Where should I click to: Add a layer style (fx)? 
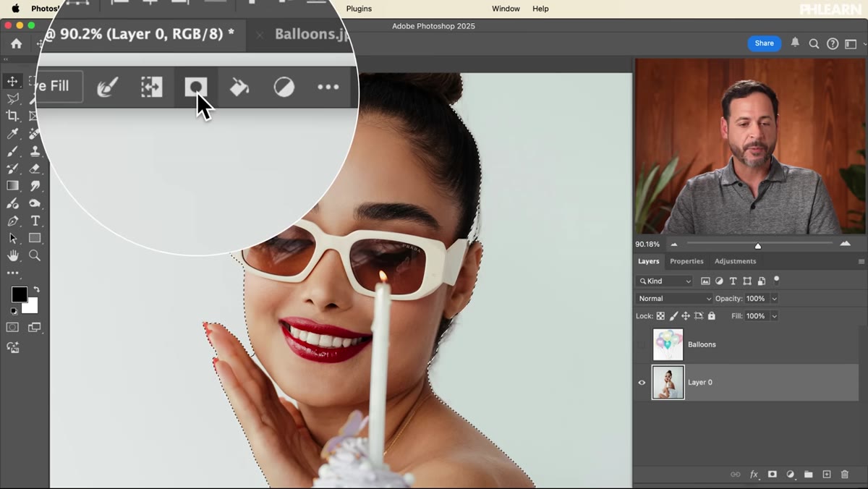754,475
